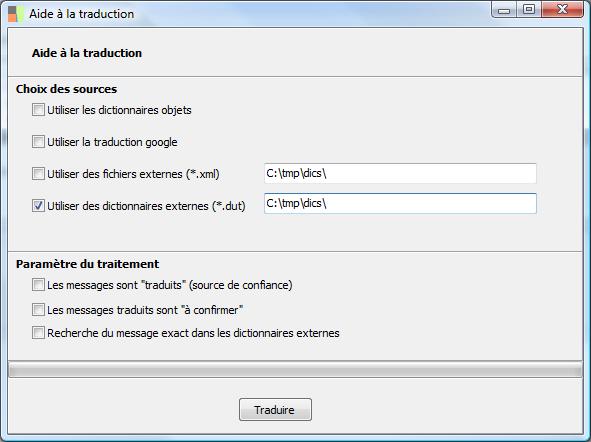Focus the path field beside dictionnaires externes (*.dut)
591x442 pixels.
point(400,203)
